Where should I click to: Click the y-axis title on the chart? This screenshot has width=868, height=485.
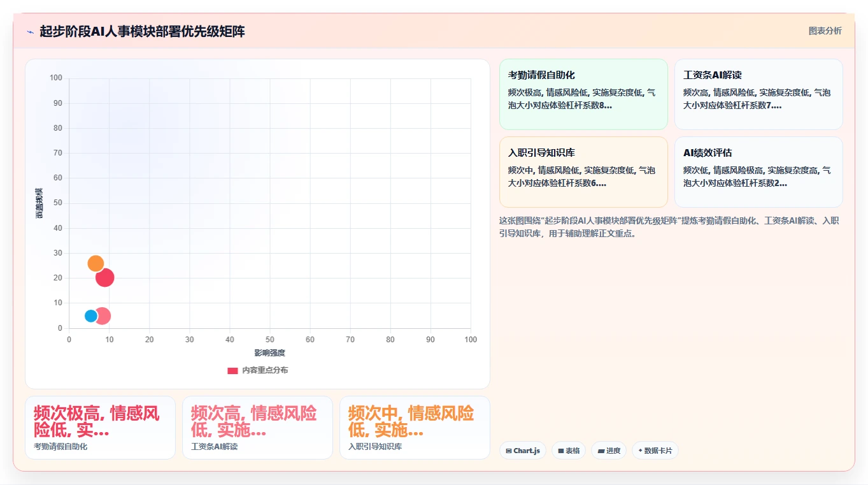(x=39, y=203)
